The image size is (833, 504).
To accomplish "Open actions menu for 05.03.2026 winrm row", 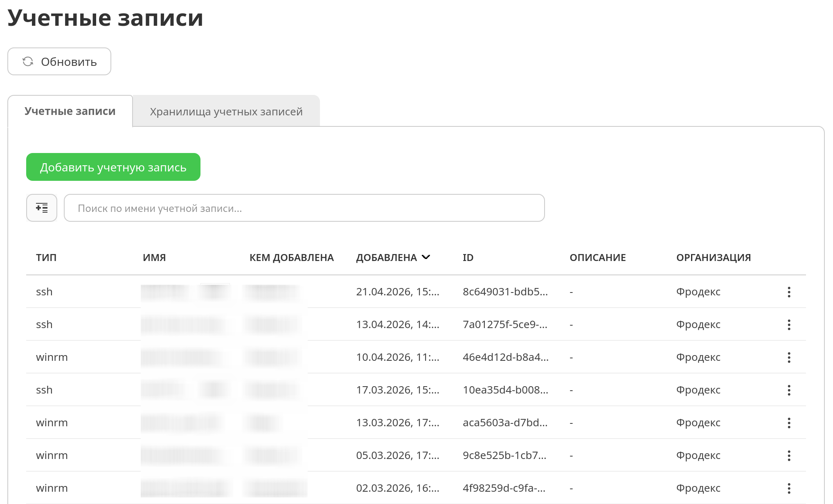I will [x=789, y=455].
